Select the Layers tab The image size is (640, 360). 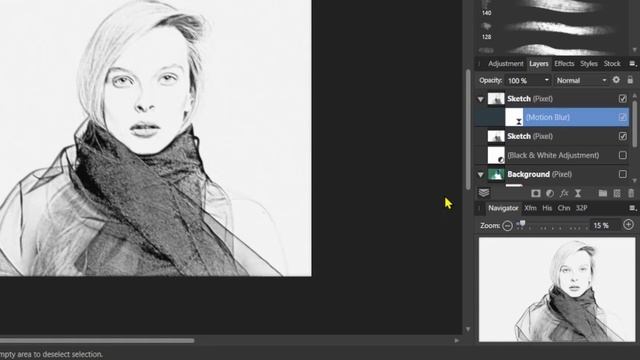(x=539, y=64)
